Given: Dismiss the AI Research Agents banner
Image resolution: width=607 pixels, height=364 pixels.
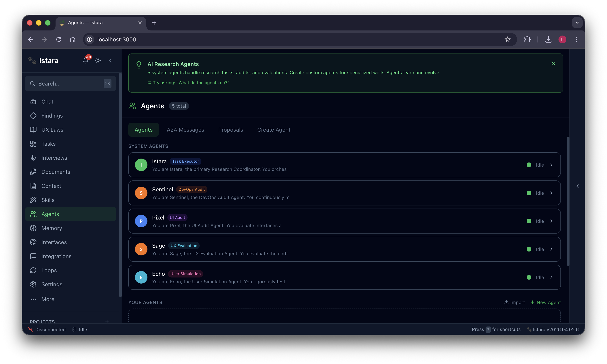Looking at the screenshot, I should pyautogui.click(x=553, y=63).
